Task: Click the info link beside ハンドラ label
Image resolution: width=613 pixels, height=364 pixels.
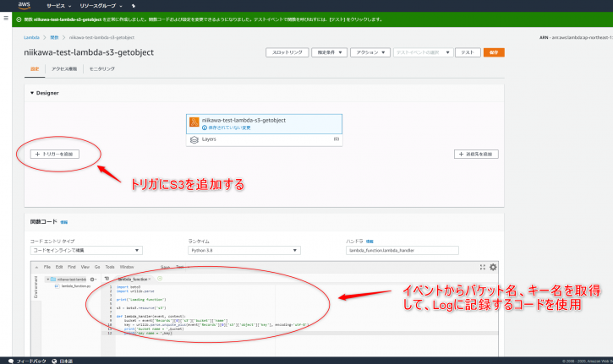Action: tap(369, 242)
